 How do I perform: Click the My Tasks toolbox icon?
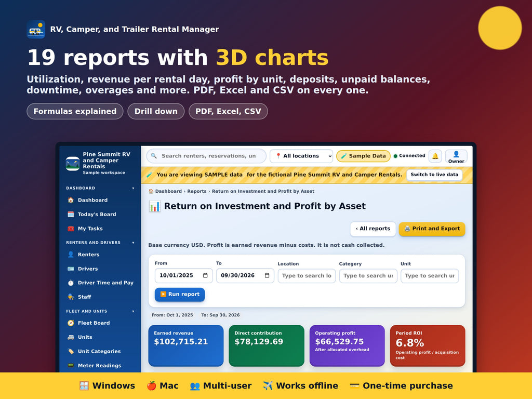71,229
